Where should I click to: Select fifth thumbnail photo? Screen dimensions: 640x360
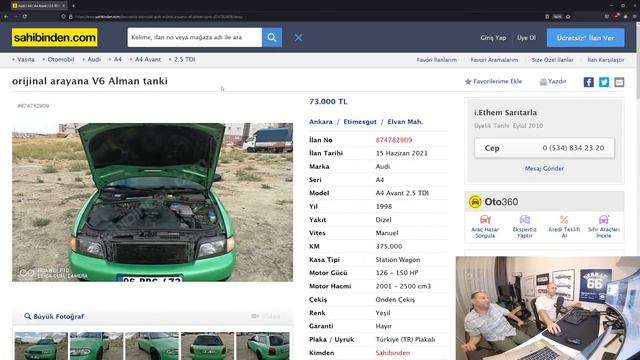[x=263, y=346]
